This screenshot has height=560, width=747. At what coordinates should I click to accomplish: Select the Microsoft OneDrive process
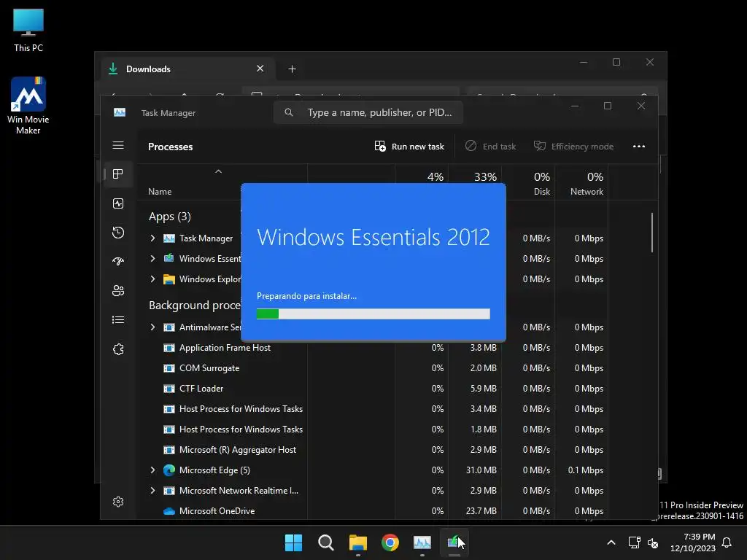tap(217, 511)
